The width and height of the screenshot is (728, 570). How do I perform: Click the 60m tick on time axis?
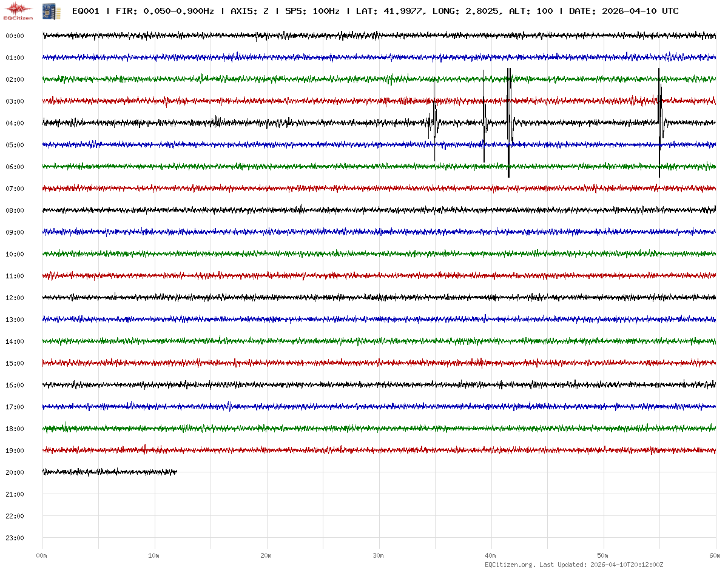tap(715, 555)
